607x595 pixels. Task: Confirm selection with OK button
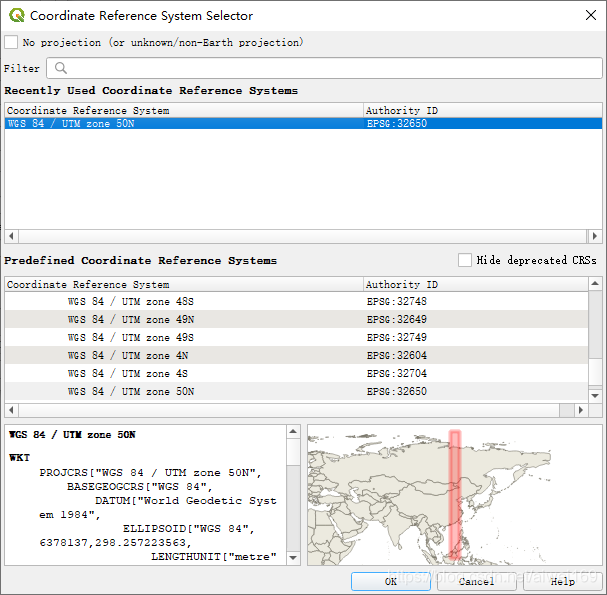tap(391, 581)
